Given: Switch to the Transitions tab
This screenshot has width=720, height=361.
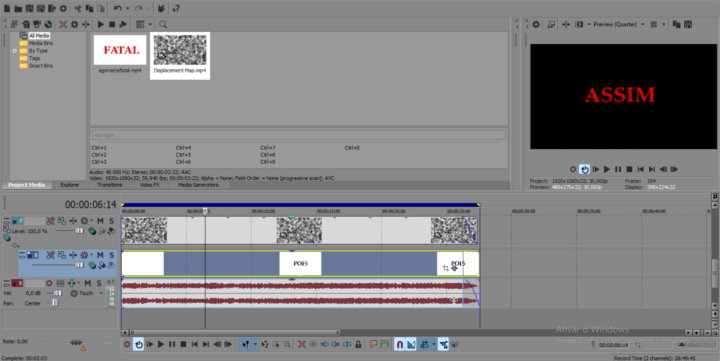Looking at the screenshot, I should 110,185.
